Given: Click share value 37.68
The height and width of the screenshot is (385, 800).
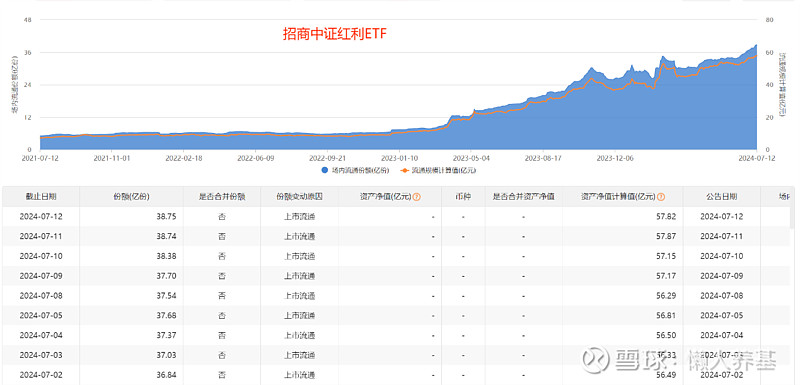Looking at the screenshot, I should [167, 315].
